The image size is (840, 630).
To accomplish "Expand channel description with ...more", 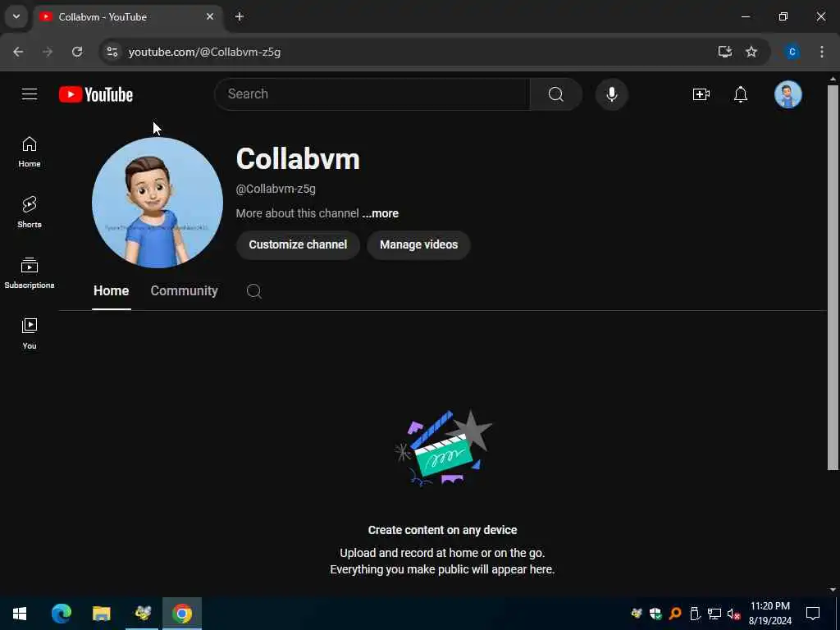I will (x=381, y=213).
